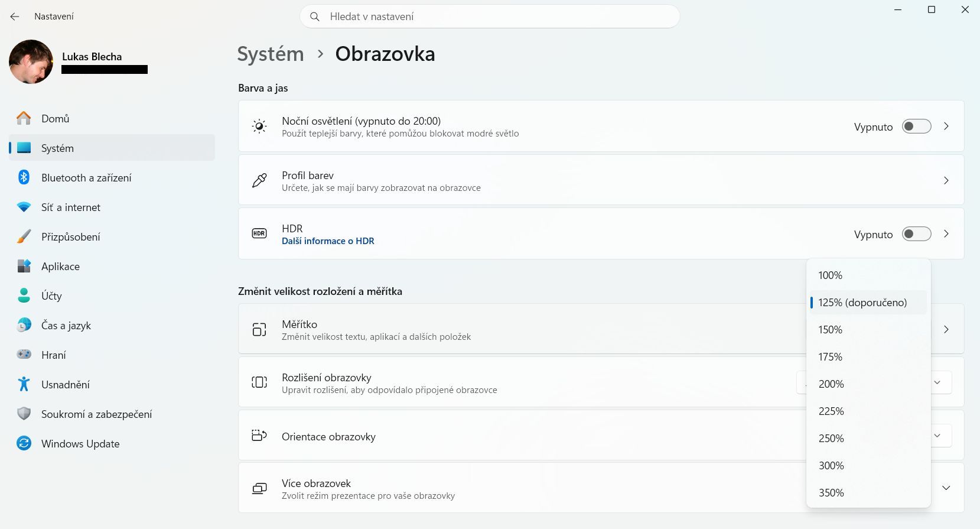Screen dimensions: 980x529
Task: Select 200% scale option
Action: [x=868, y=384]
